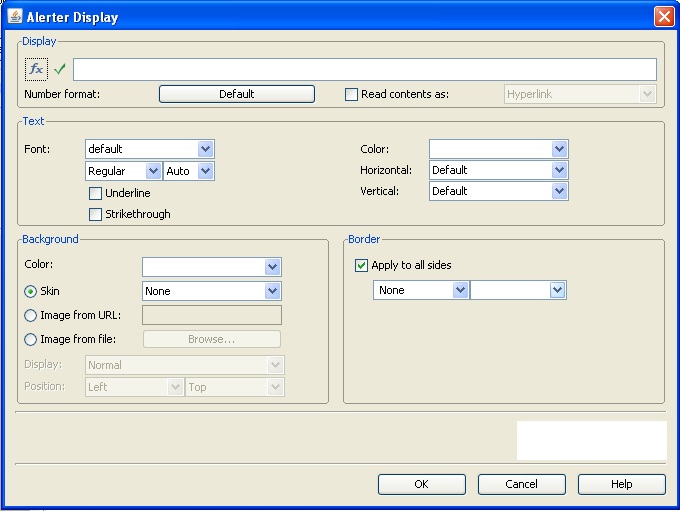The width and height of the screenshot is (680, 511).
Task: Open the Text Color picker dropdown
Action: coord(499,149)
